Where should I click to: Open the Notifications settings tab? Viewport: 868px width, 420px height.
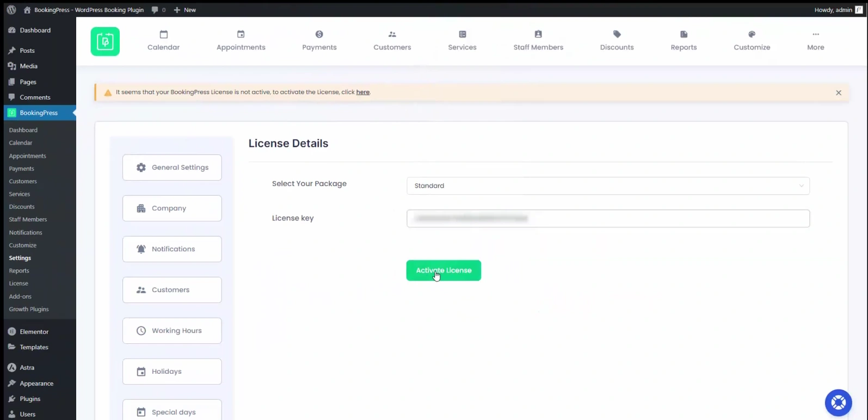click(x=172, y=249)
